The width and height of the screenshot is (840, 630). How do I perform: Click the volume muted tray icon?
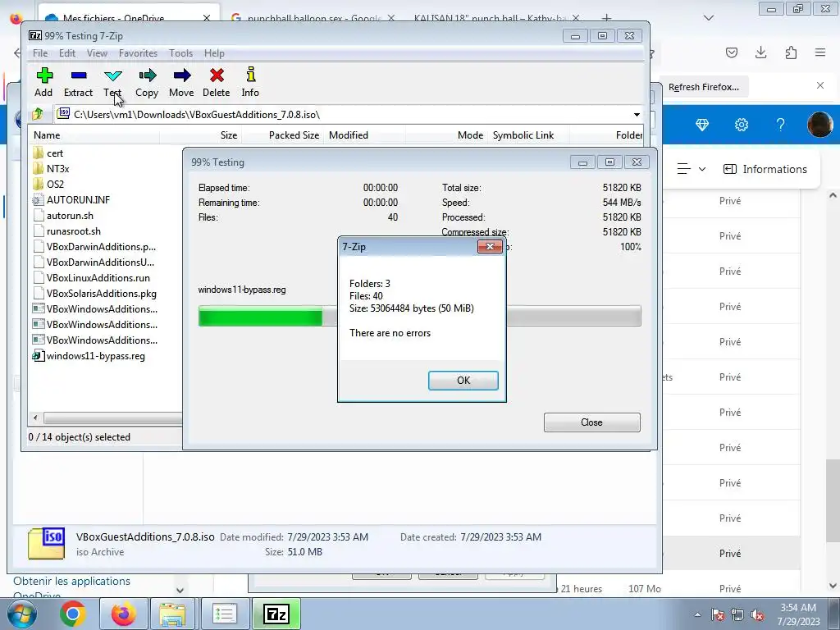point(757,615)
